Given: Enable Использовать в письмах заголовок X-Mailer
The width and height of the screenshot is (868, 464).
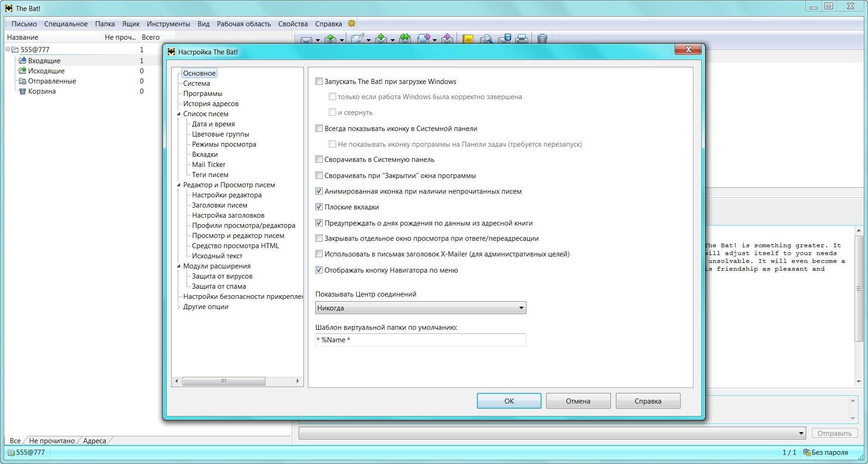Looking at the screenshot, I should pyautogui.click(x=319, y=254).
